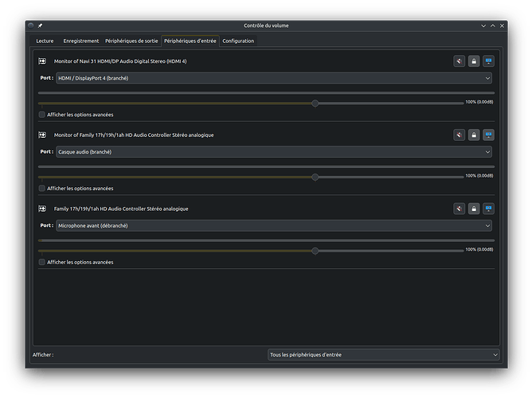Set Monitor of Navi 31 as default device
The height and width of the screenshot is (398, 532).
tap(488, 61)
